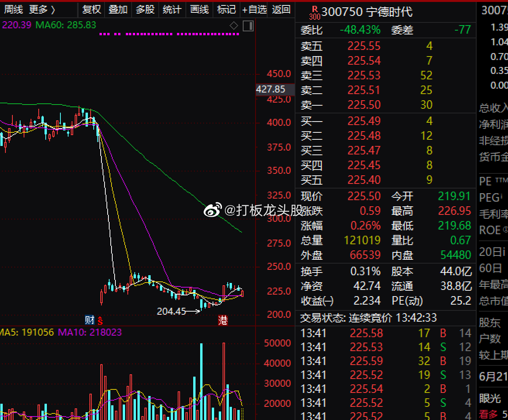
Task: Click 总量 121019 value
Action: tap(362, 240)
